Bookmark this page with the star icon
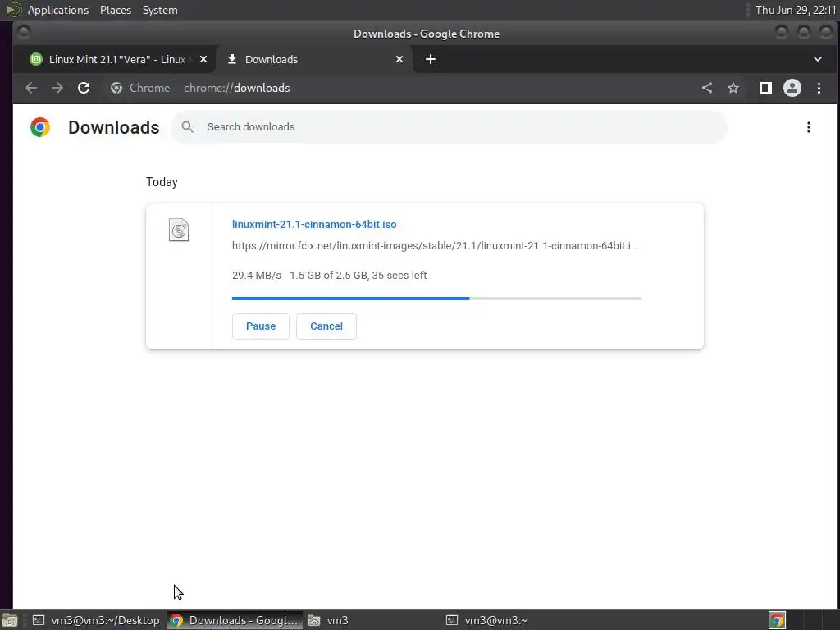840x630 pixels. click(733, 88)
